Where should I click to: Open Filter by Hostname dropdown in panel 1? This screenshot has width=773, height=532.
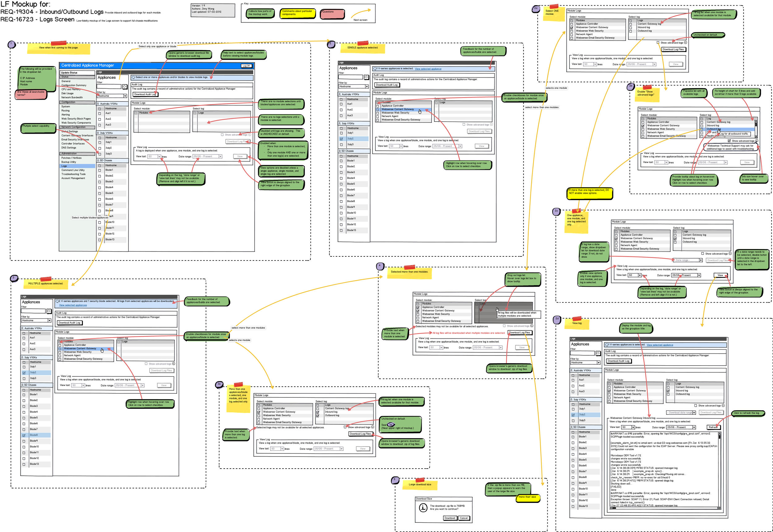112,96
